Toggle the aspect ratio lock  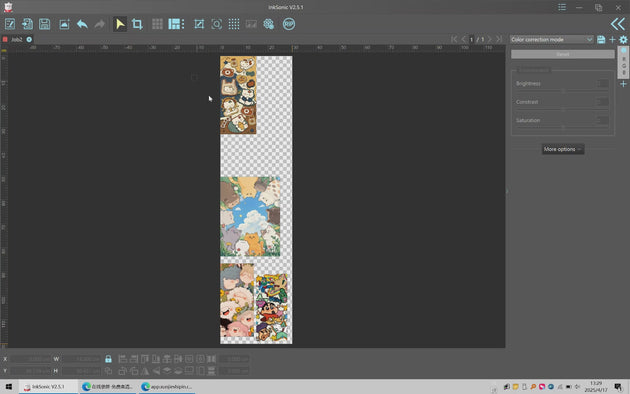108,359
